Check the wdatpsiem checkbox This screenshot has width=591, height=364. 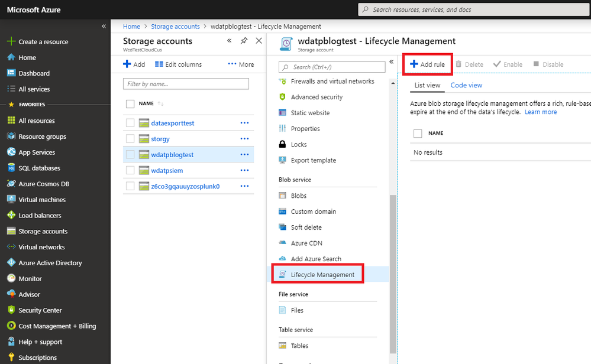(130, 171)
